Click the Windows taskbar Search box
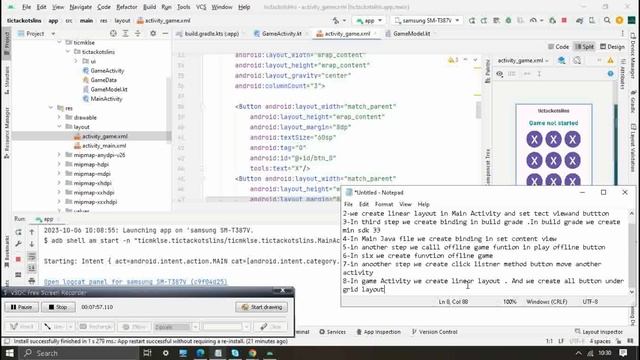 click(x=78, y=353)
